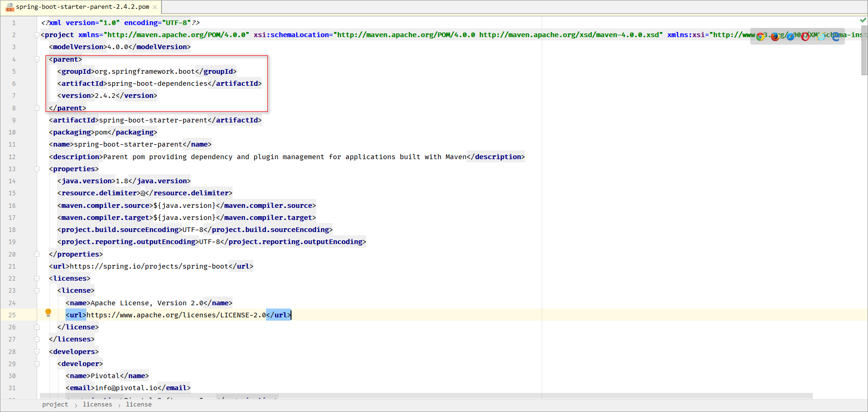The image size is (868, 412).
Task: Click the version 2.4.2 text
Action: (x=105, y=96)
